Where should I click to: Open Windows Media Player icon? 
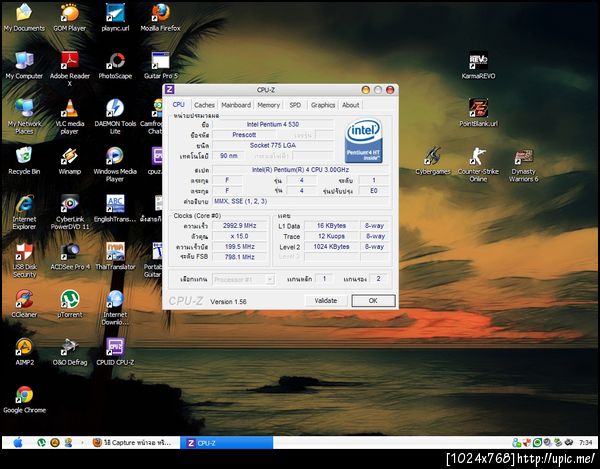click(x=115, y=164)
